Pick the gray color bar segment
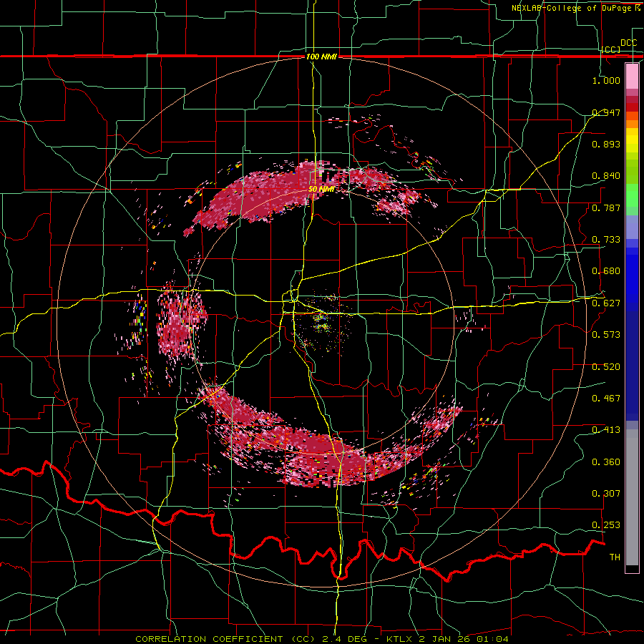 coord(632,497)
